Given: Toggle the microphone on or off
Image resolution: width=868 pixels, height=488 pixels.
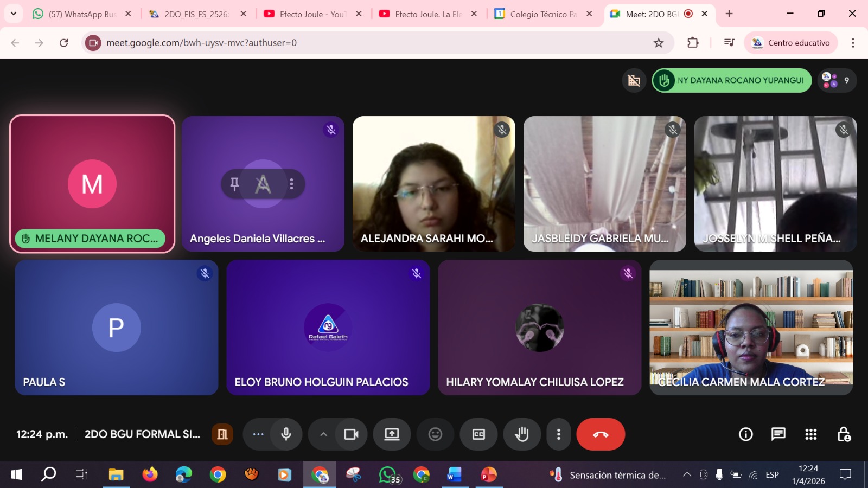Looking at the screenshot, I should tap(286, 434).
